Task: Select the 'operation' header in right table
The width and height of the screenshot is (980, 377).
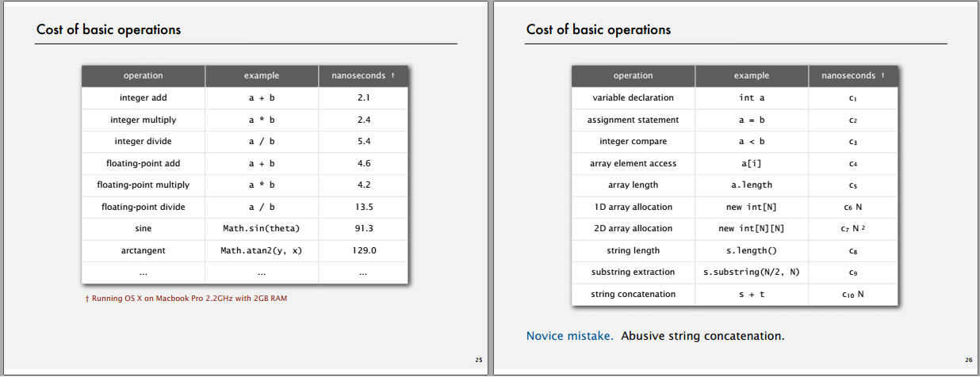Action: click(x=634, y=76)
